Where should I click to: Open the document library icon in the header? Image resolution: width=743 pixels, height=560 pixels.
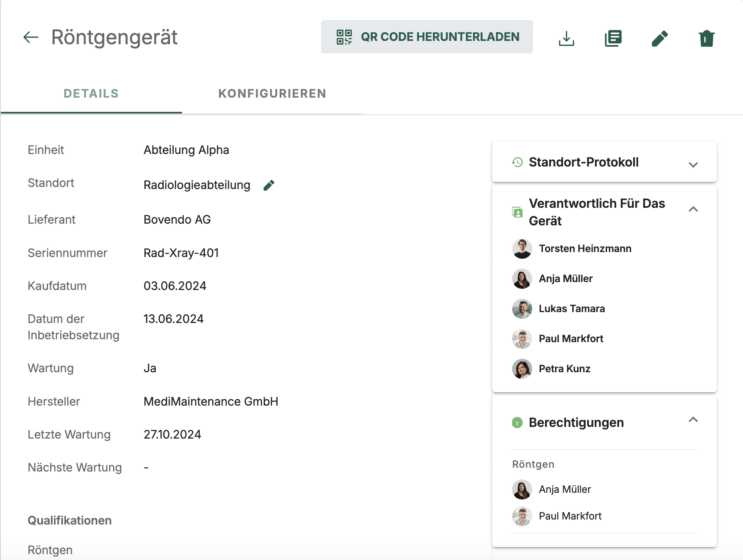click(x=613, y=38)
